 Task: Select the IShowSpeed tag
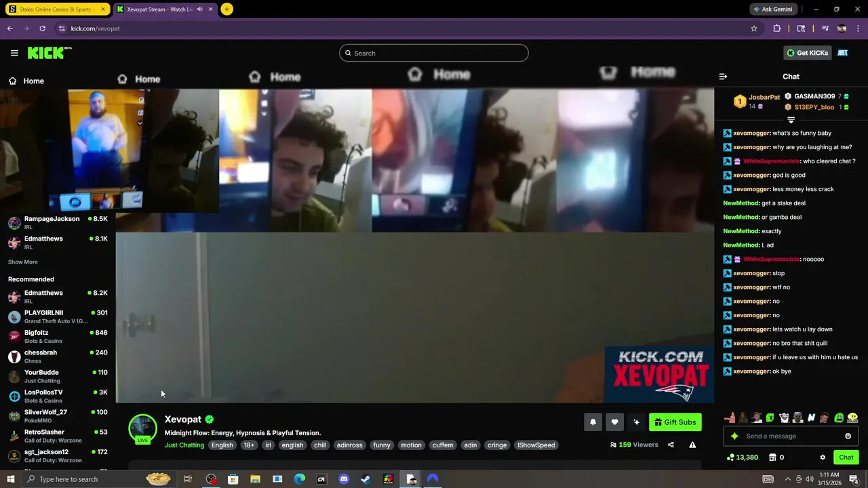coord(536,445)
